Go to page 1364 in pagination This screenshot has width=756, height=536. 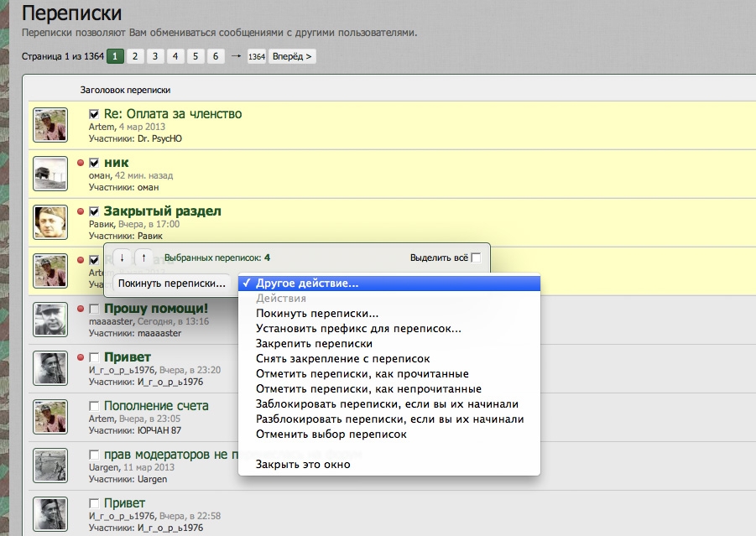click(x=257, y=57)
